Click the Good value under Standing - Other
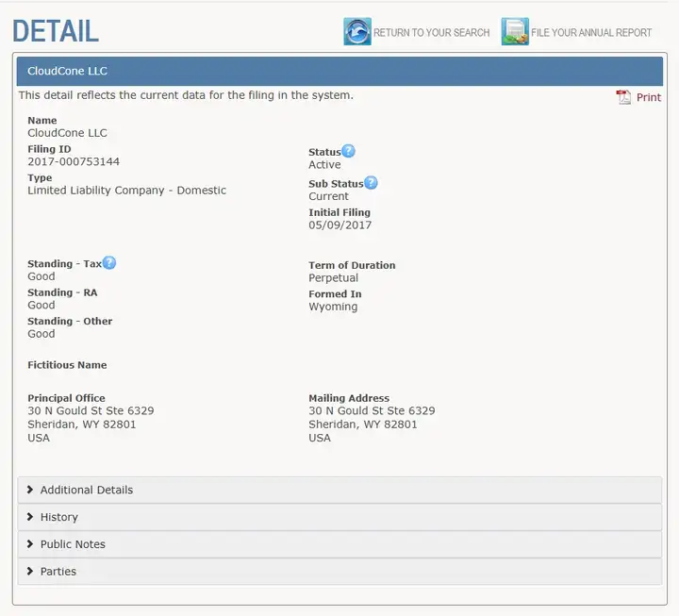The width and height of the screenshot is (679, 616). pos(41,334)
